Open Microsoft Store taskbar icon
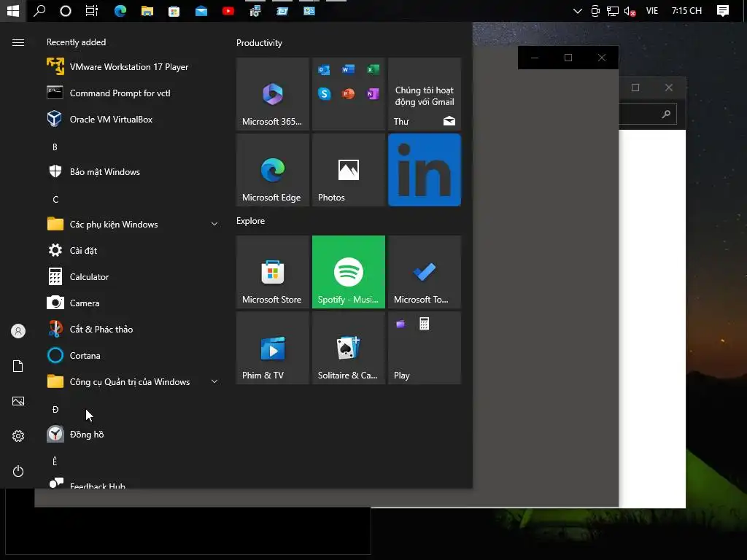Image resolution: width=747 pixels, height=560 pixels. pyautogui.click(x=174, y=10)
